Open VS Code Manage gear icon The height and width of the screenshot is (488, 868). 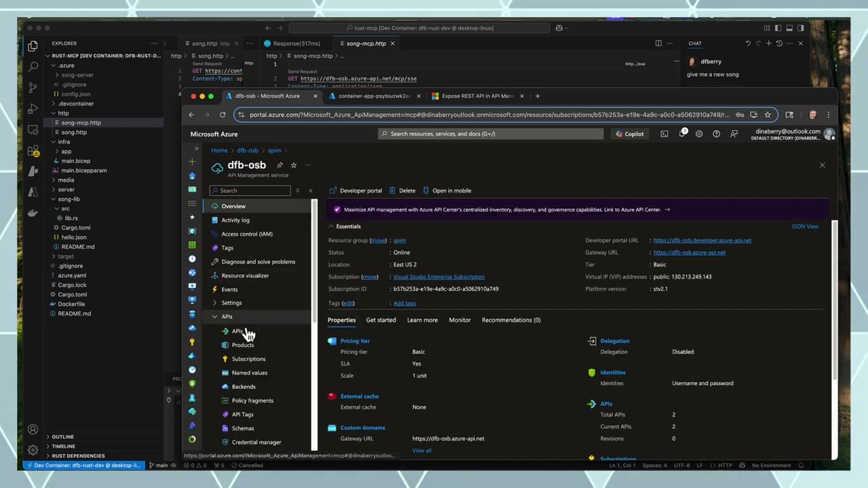point(33,449)
